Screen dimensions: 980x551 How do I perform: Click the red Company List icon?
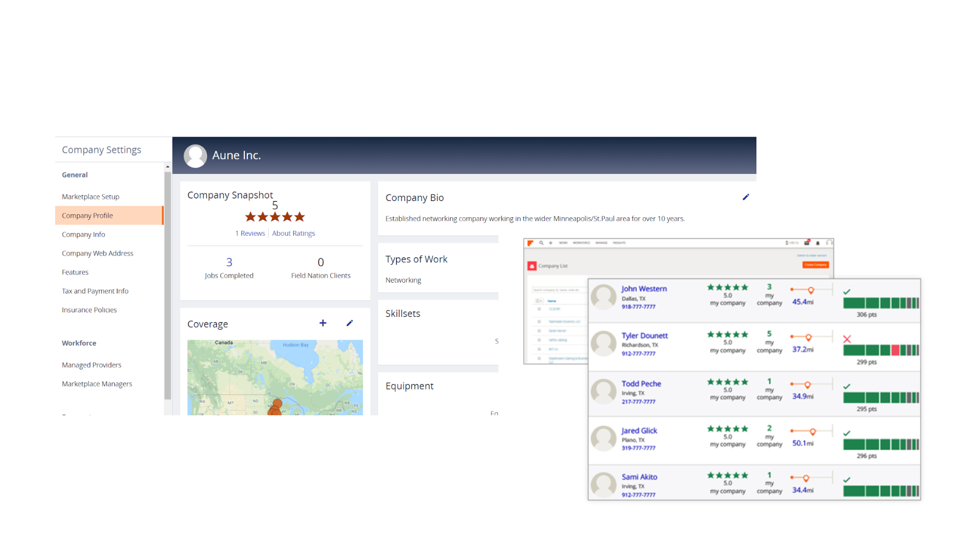tap(532, 266)
